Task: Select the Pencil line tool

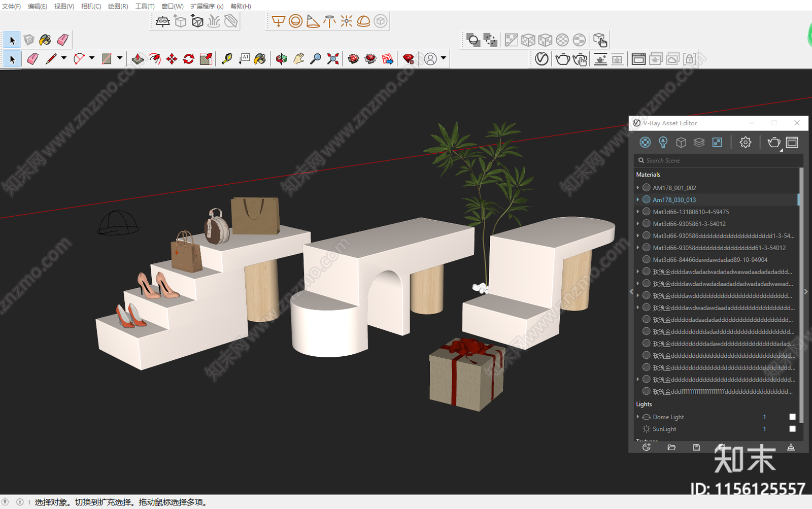Action: [x=51, y=59]
